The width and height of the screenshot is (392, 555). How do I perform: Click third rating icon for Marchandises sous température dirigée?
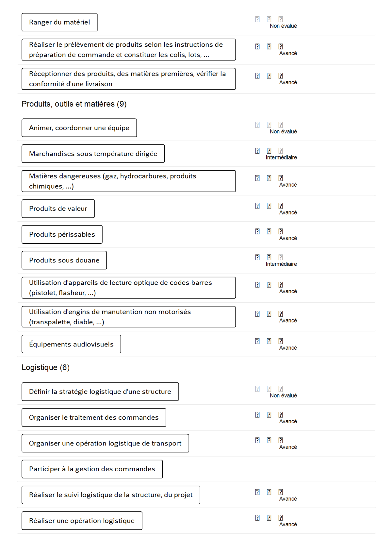tap(281, 151)
